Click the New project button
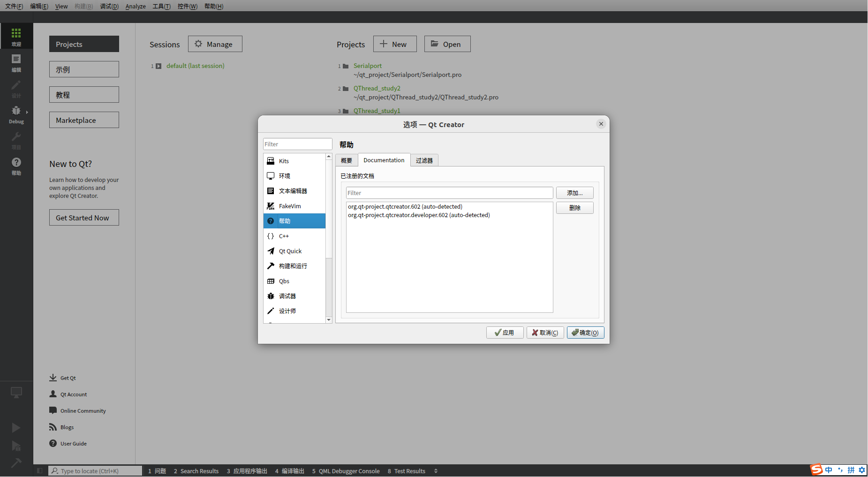The image size is (868, 477). click(x=395, y=44)
